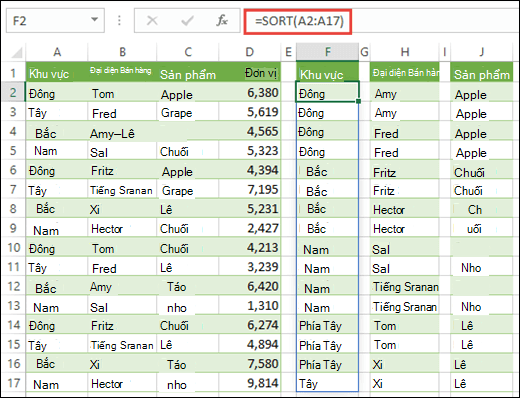520x398 pixels.
Task: Select cell with value 6,420
Action: point(249,286)
